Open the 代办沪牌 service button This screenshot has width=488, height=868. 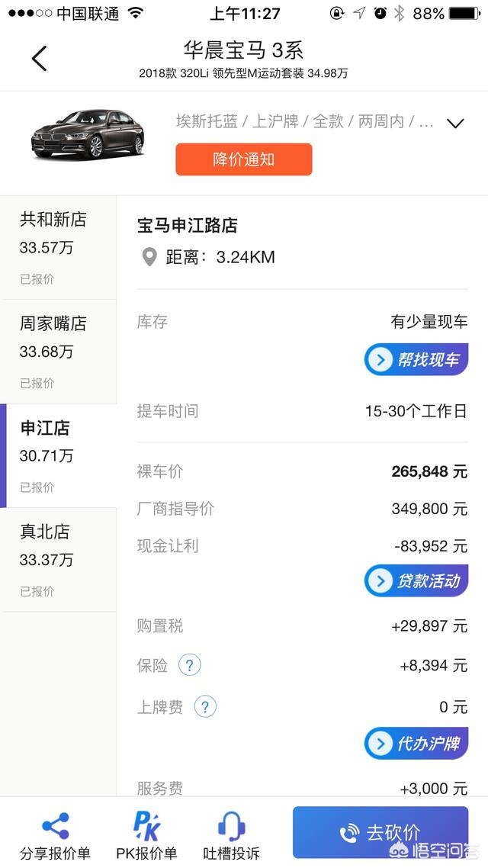tap(416, 743)
